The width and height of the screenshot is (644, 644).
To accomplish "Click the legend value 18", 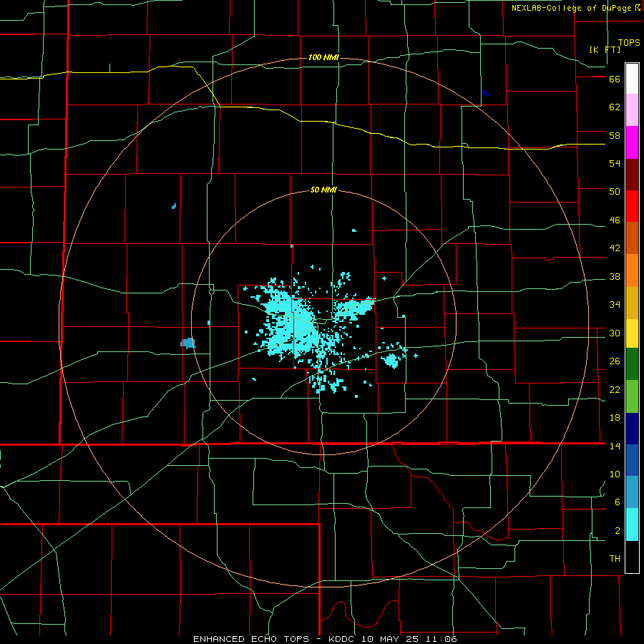I will coord(615,418).
